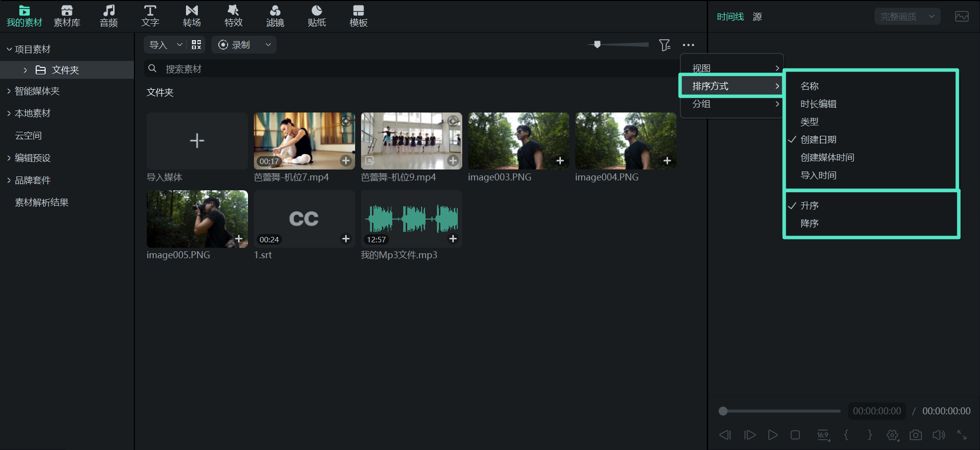This screenshot has width=980, height=450.
Task: Click the snapshot camera icon in preview
Action: (916, 435)
